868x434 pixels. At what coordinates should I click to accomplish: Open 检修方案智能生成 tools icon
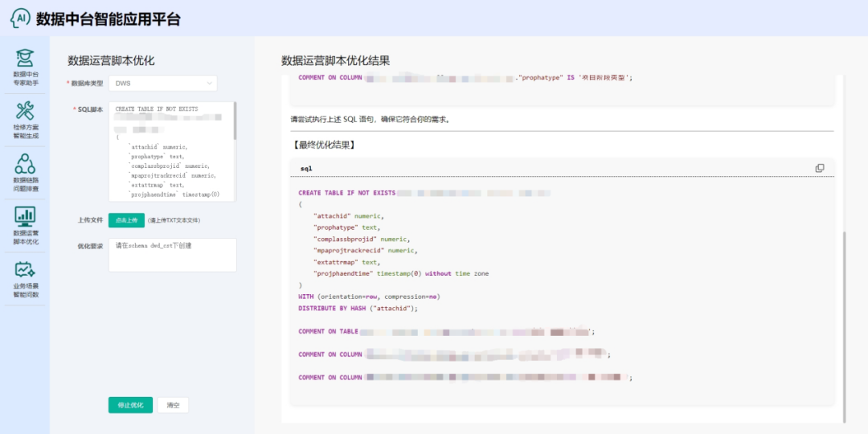coord(25,111)
